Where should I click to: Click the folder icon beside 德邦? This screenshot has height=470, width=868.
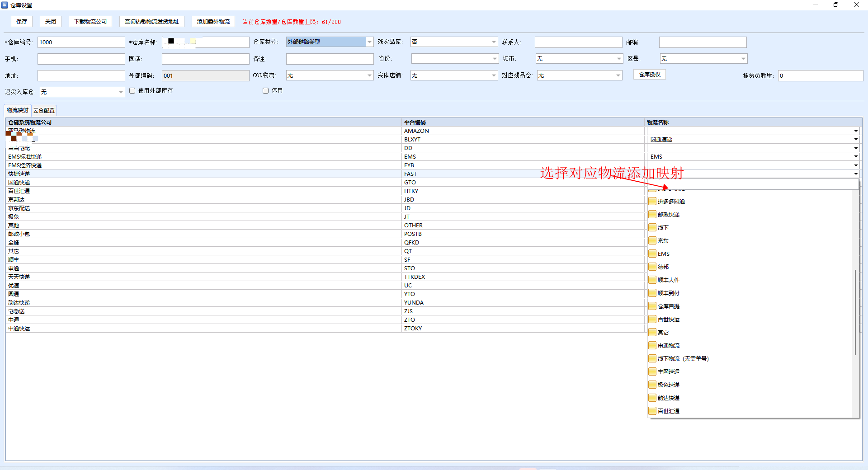(652, 267)
